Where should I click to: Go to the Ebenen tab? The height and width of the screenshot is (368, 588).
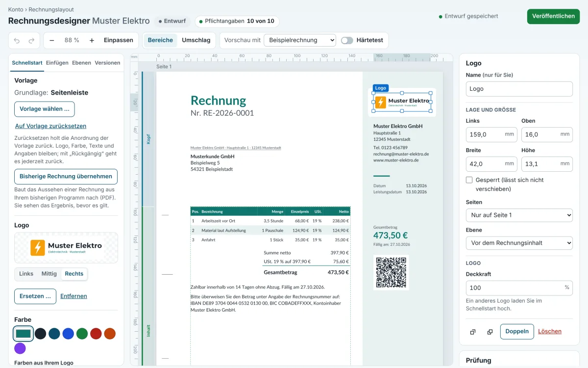(81, 63)
